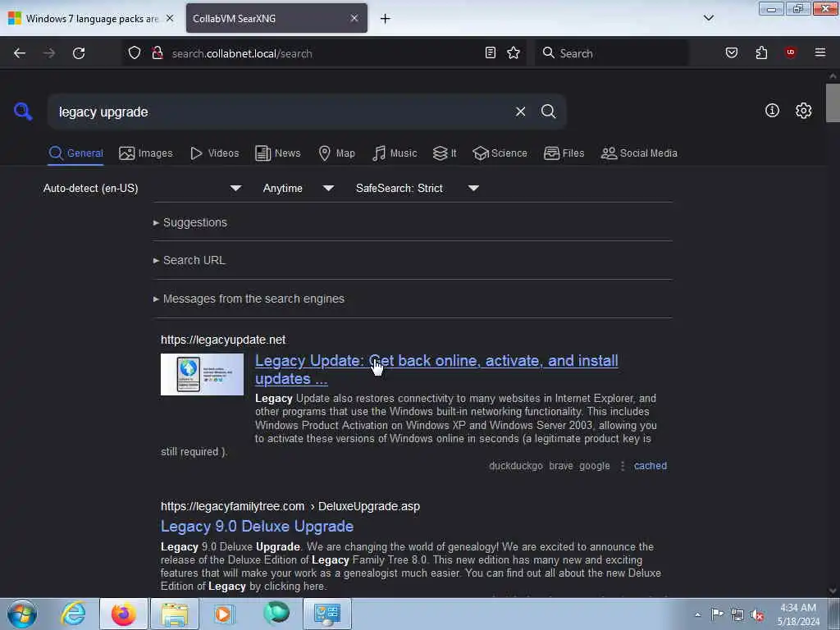Bookmark this page with the star icon
Viewport: 840px width, 630px height.
point(514,52)
